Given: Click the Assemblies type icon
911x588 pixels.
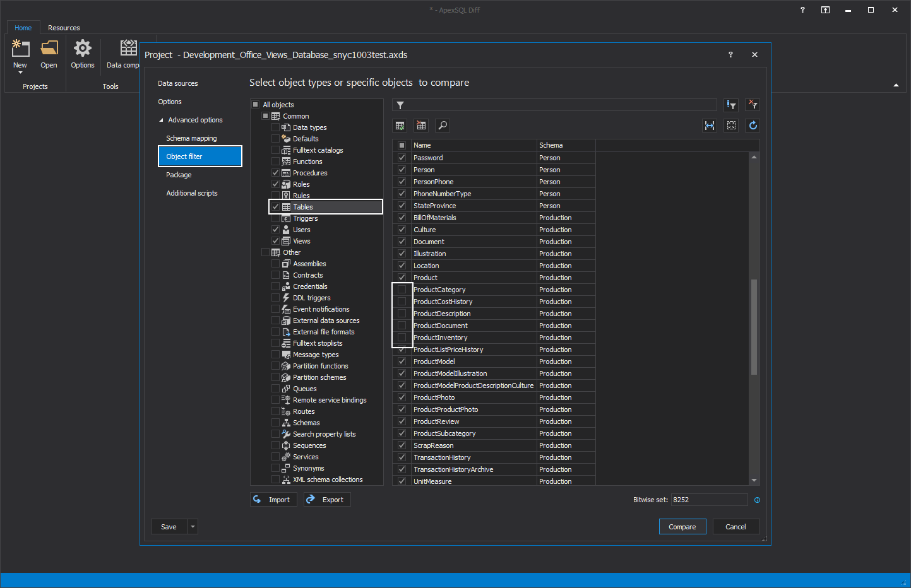Looking at the screenshot, I should pyautogui.click(x=286, y=264).
